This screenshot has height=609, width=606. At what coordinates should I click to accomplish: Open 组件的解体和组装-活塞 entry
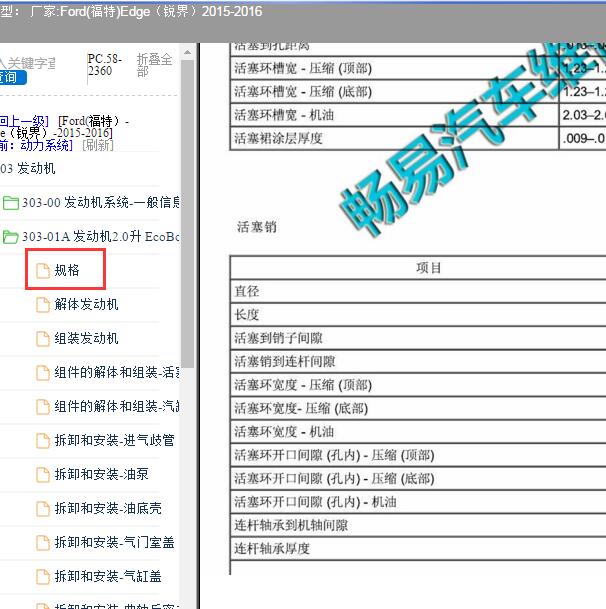pyautogui.click(x=117, y=372)
